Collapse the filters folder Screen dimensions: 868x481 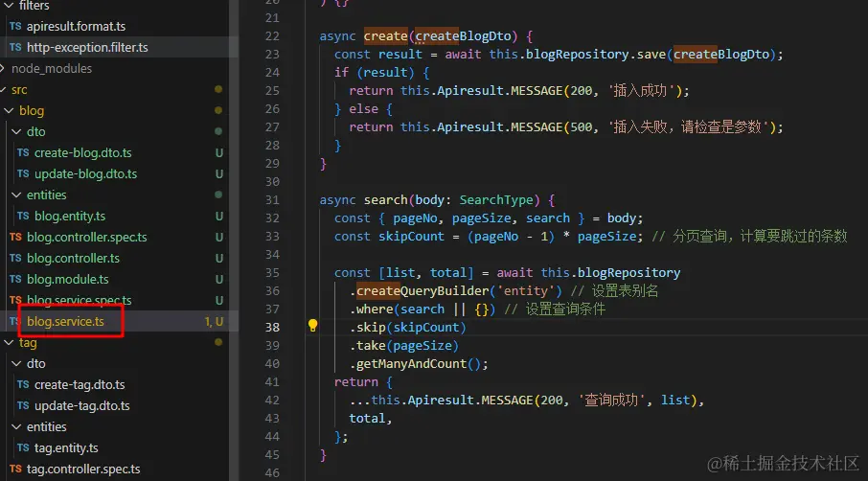tap(9, 5)
